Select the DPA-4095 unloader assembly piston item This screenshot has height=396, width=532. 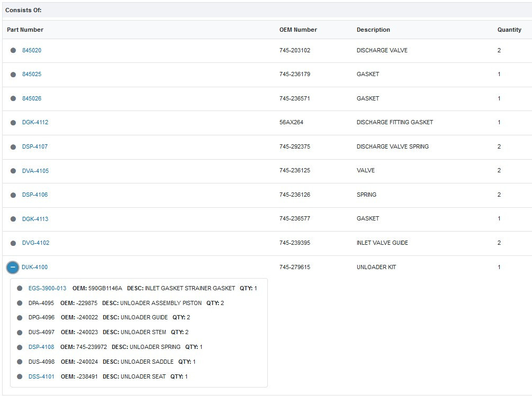point(41,303)
